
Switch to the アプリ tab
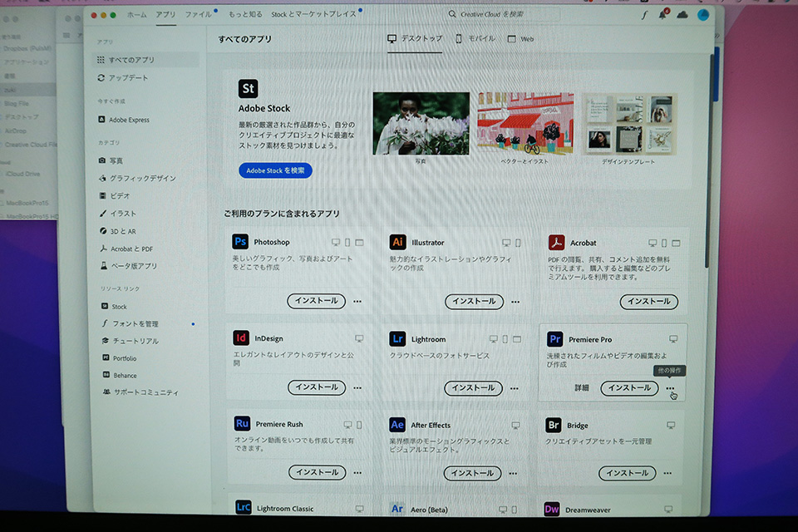(166, 15)
